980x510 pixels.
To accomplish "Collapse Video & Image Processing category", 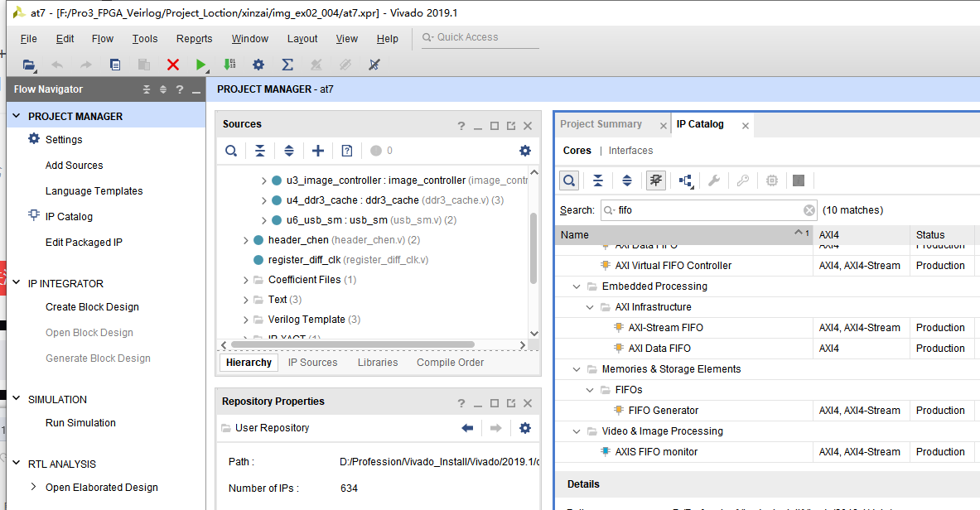I will (577, 431).
